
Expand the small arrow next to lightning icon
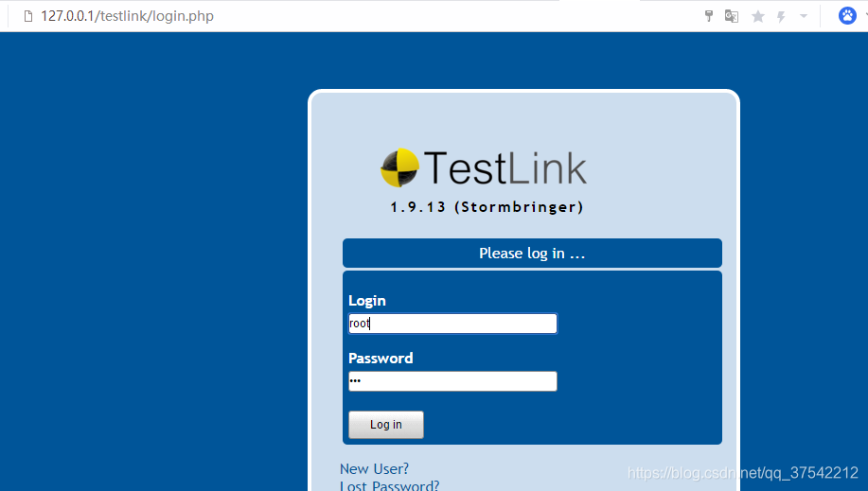(x=804, y=16)
